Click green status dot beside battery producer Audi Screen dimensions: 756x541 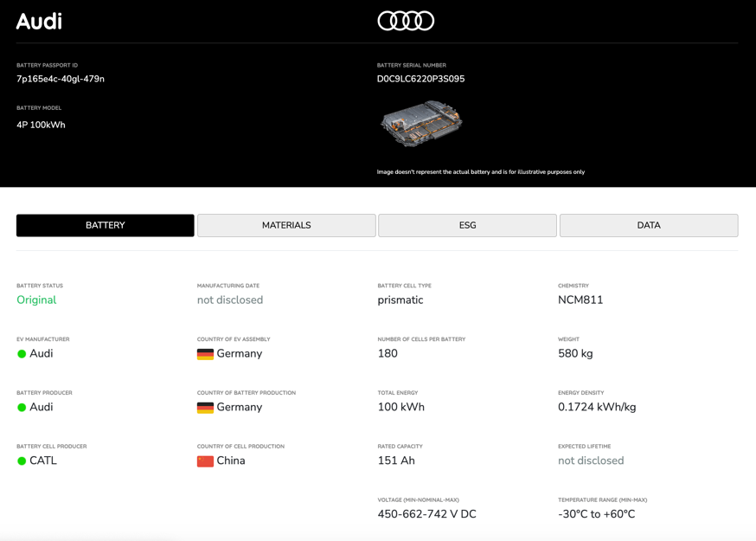22,408
